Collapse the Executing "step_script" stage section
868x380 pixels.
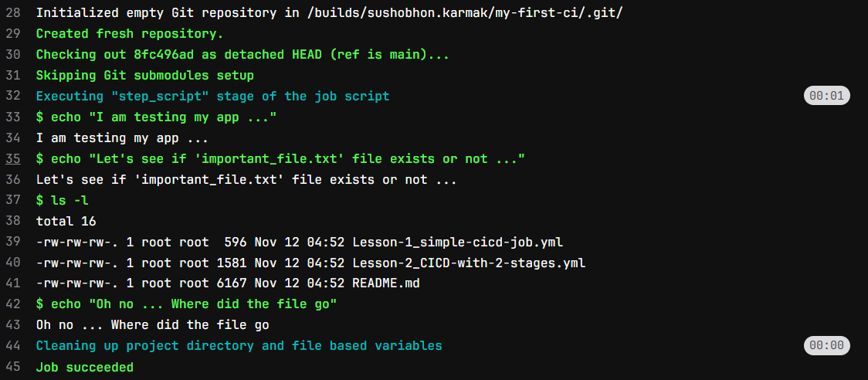[212, 97]
